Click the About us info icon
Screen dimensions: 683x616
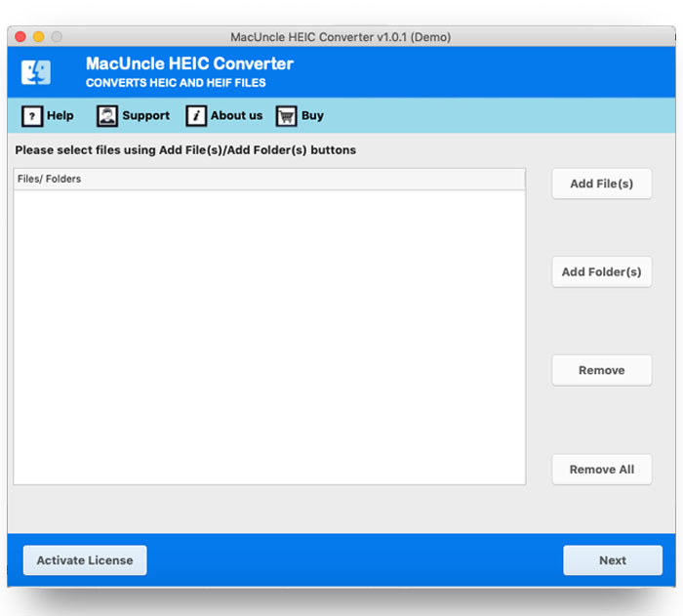[196, 116]
